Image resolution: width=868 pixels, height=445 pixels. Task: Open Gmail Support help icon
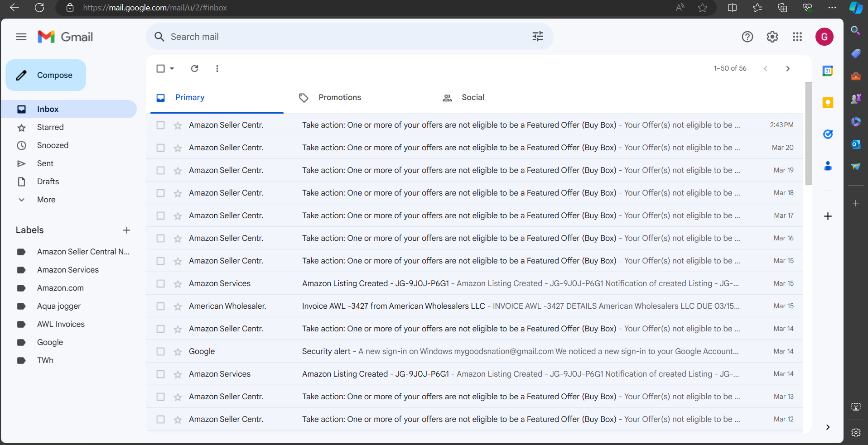[x=747, y=37]
